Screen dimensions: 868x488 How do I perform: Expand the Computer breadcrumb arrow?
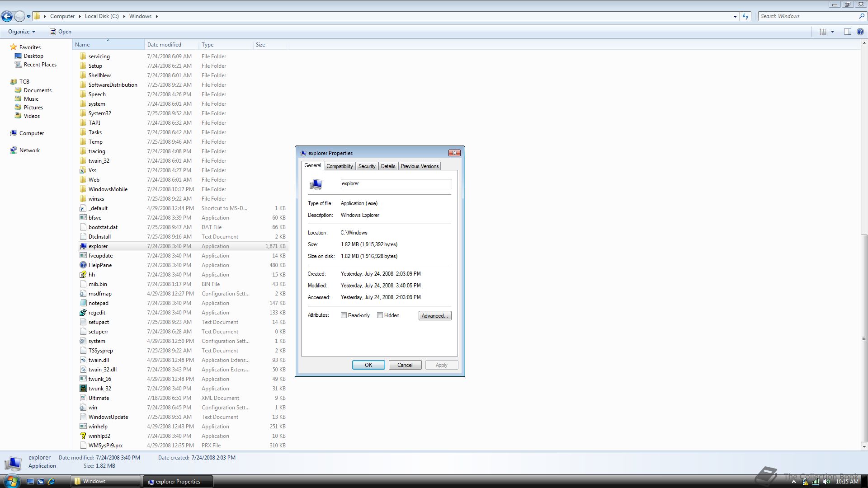[x=80, y=16]
